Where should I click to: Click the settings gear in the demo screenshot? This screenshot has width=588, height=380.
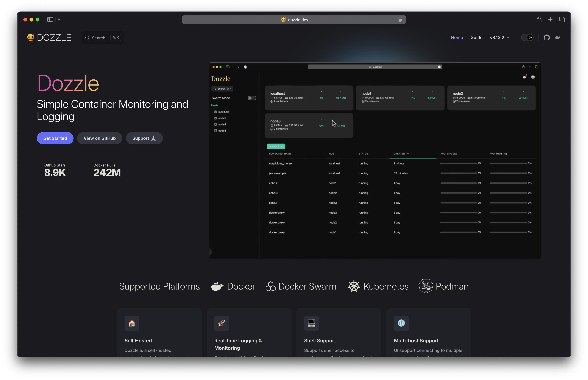[x=533, y=77]
